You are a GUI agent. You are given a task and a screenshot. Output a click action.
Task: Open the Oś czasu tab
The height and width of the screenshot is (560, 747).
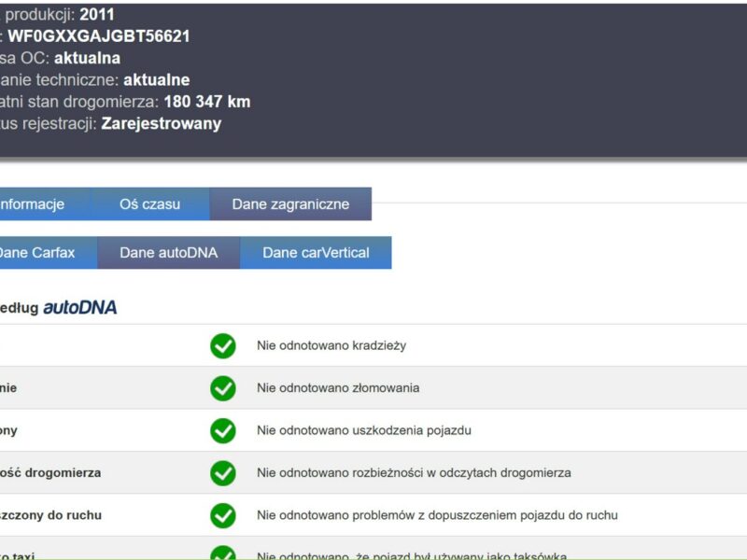click(x=149, y=204)
